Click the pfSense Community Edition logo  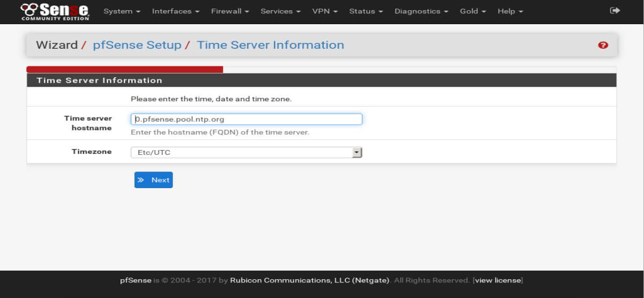click(55, 11)
